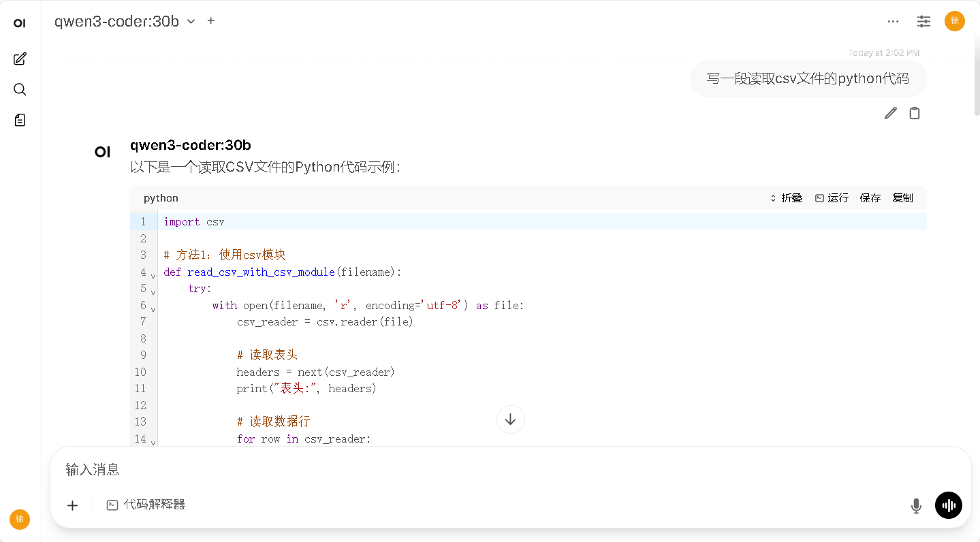
Task: Open the notes icon in left sidebar
Action: click(x=20, y=121)
